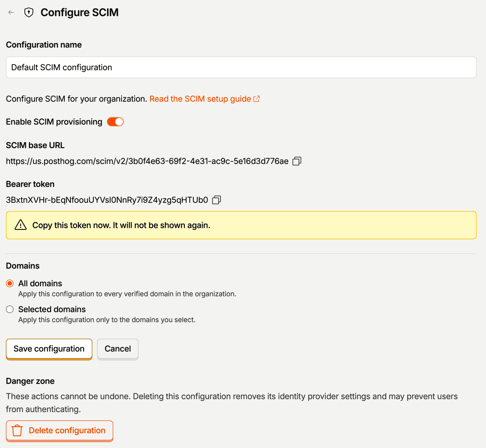The height and width of the screenshot is (448, 486).
Task: Click the Danger zone heading
Action: (x=30, y=381)
